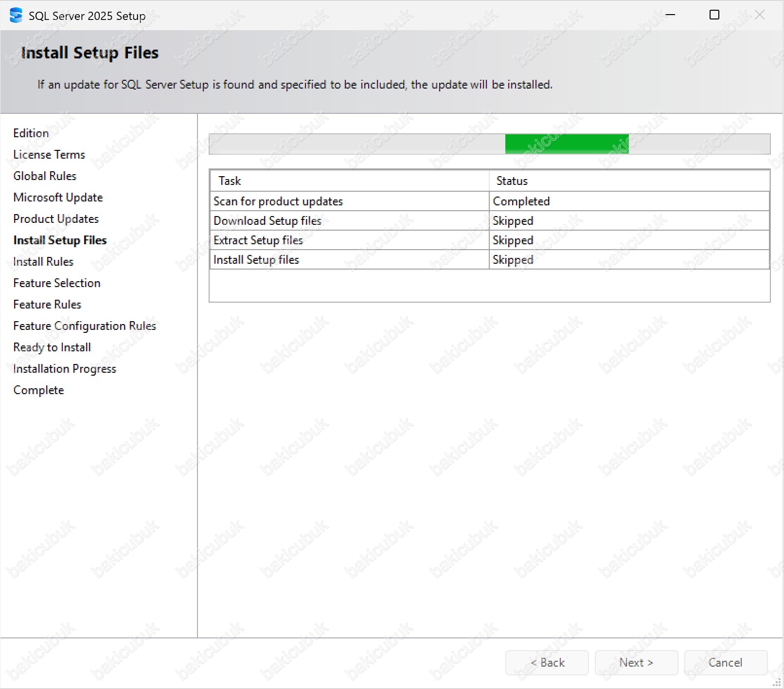Click the Back button
The image size is (784, 689).
coord(547,662)
